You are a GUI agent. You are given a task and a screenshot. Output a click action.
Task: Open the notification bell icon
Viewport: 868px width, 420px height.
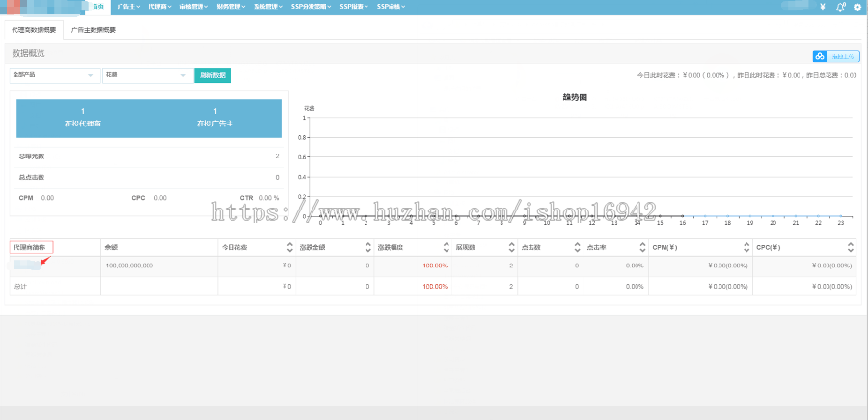pos(841,7)
